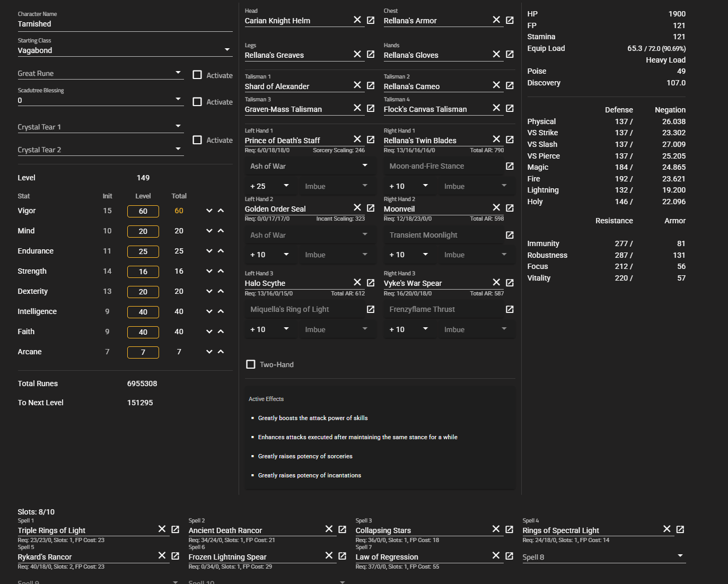The image size is (728, 584).
Task: Remove Halo Scythe from left hand 3
Action: (x=357, y=282)
